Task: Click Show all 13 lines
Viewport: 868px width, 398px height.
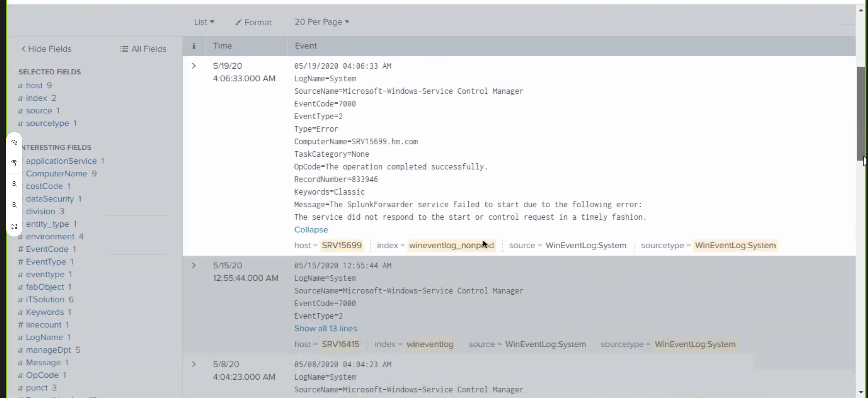Action: 325,329
